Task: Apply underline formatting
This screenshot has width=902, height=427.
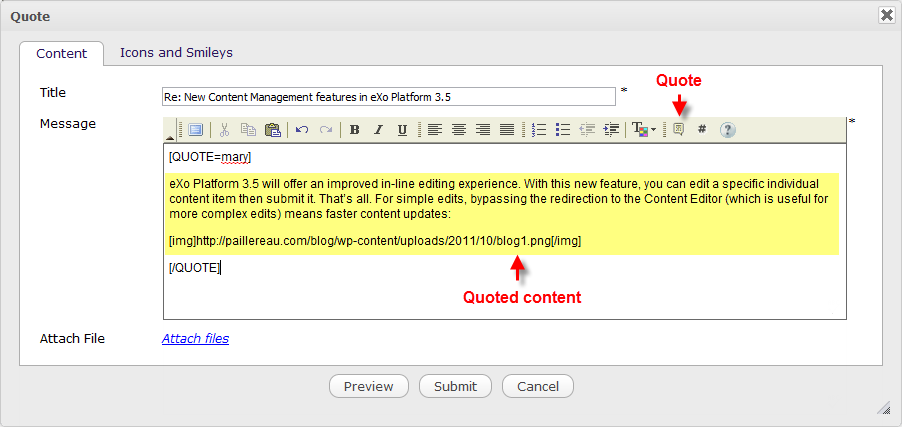Action: [x=402, y=130]
